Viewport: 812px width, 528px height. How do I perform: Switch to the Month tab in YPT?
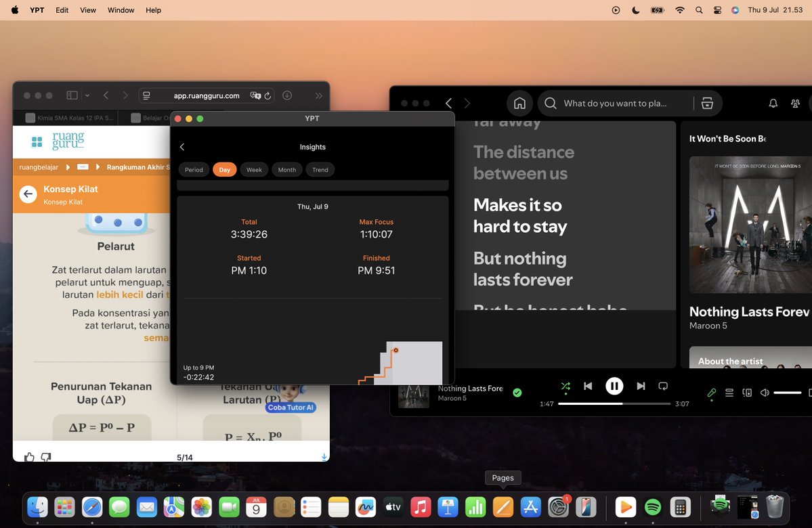click(287, 170)
